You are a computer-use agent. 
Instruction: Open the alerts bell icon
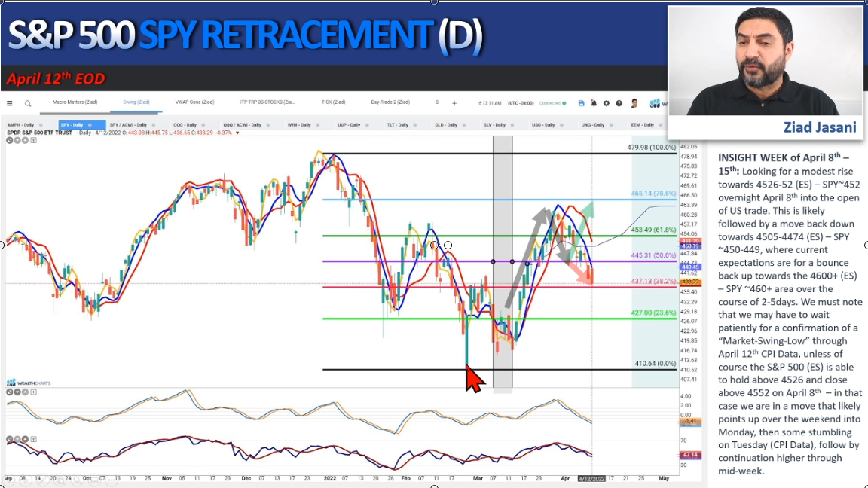(x=594, y=103)
